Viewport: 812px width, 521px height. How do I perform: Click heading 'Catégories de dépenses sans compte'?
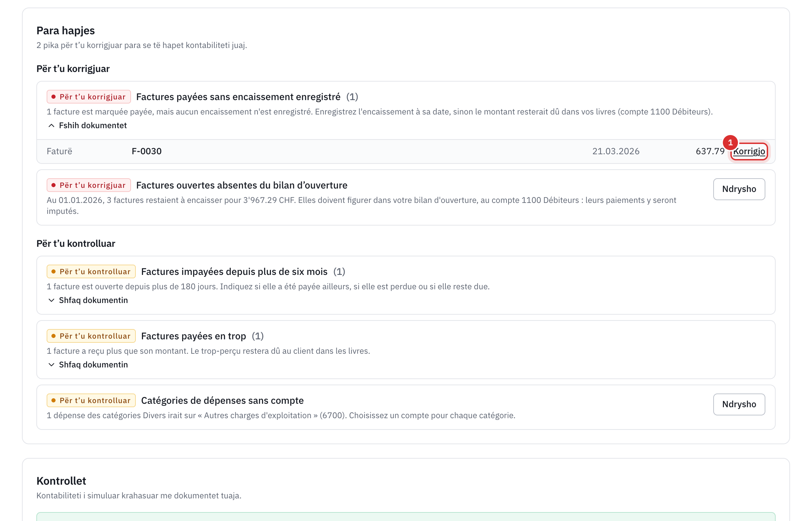(222, 401)
